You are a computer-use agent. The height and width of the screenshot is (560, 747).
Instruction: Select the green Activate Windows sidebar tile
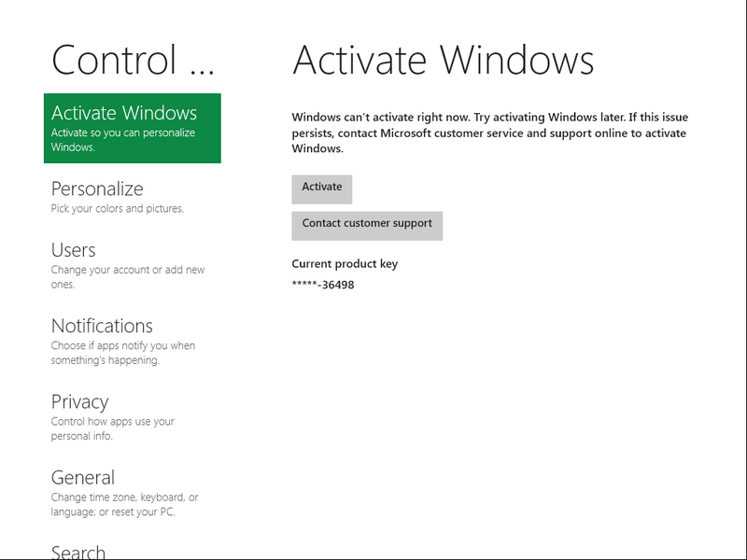tap(133, 128)
